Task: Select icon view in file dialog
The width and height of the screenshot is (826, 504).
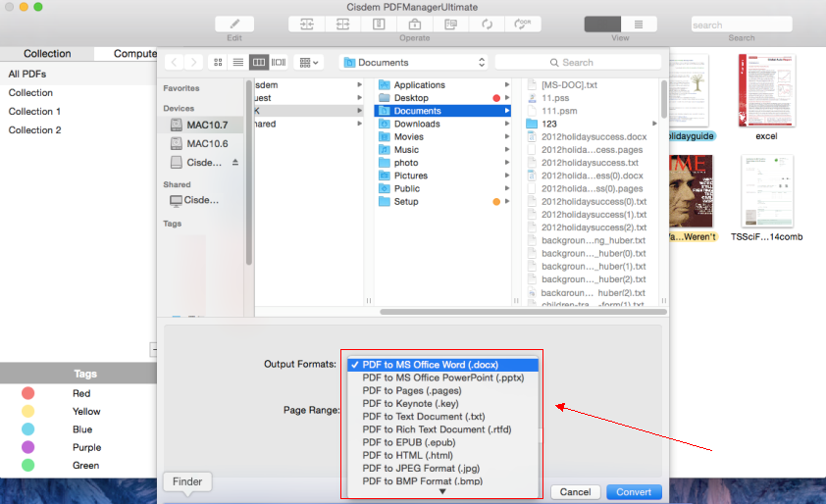Action: click(218, 62)
